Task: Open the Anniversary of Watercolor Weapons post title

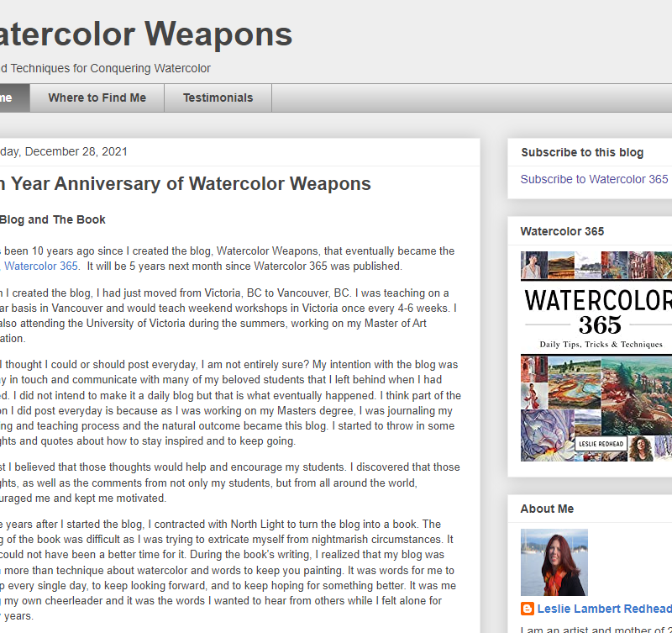Action: (185, 183)
